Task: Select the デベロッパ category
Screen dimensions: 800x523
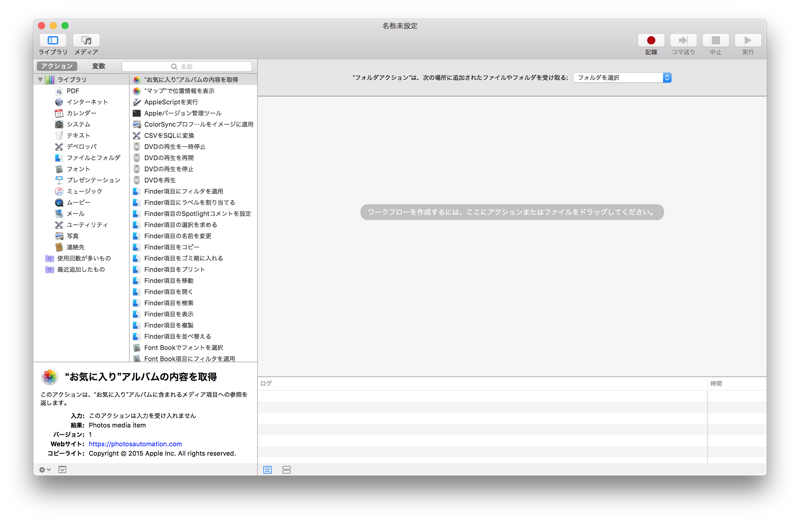Action: click(x=76, y=146)
